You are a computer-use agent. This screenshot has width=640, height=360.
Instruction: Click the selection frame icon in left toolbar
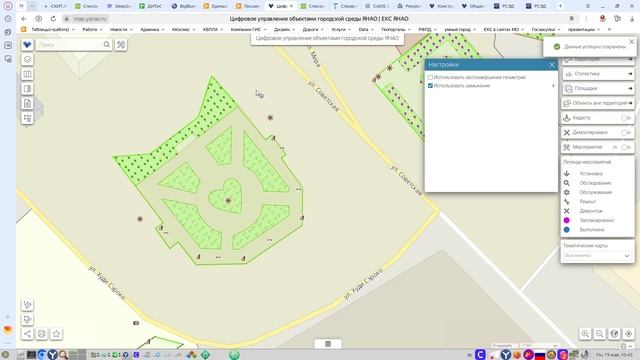27,118
